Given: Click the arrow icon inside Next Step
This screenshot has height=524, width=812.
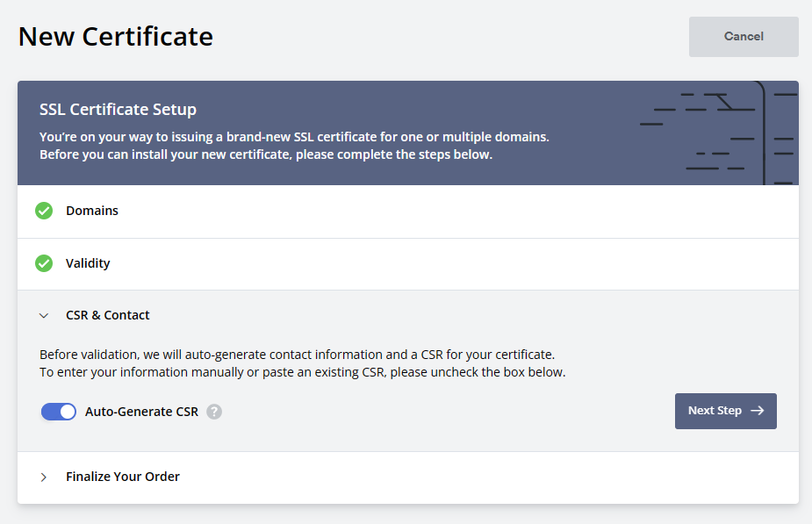Looking at the screenshot, I should [757, 411].
